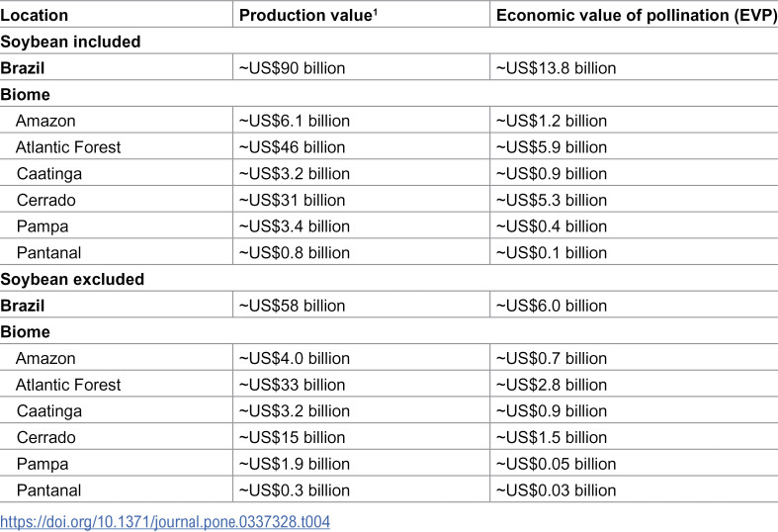Click the ~US$46 billion Atlantic Forest cell
The height and width of the screenshot is (532, 778).
tap(292, 147)
